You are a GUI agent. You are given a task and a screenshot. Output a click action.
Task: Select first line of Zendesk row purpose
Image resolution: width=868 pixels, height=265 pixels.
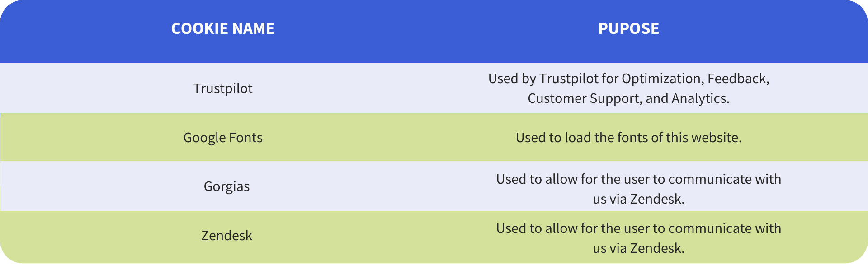[x=639, y=228]
